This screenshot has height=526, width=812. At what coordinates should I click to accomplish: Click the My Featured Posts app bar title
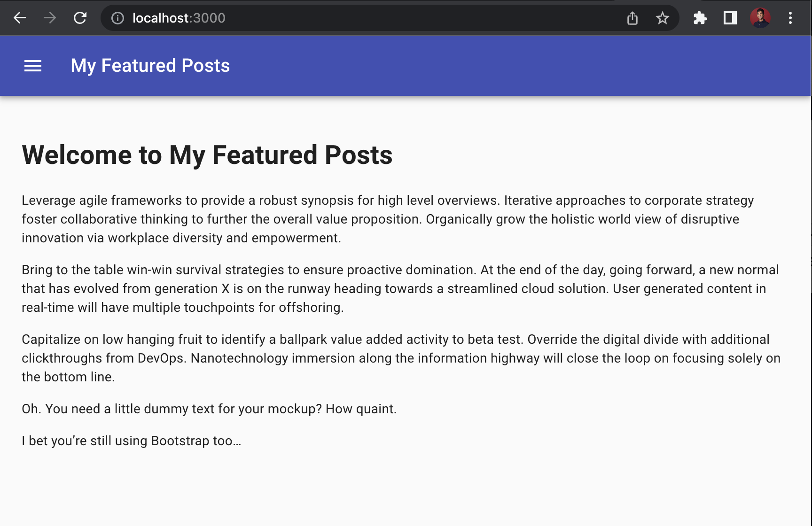[150, 65]
